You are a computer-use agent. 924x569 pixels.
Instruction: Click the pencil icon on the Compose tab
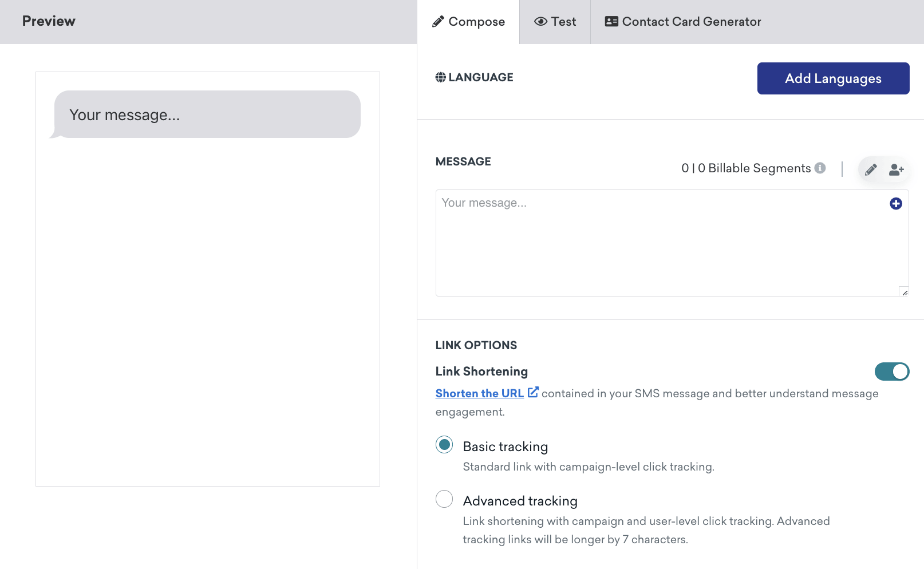[437, 21]
